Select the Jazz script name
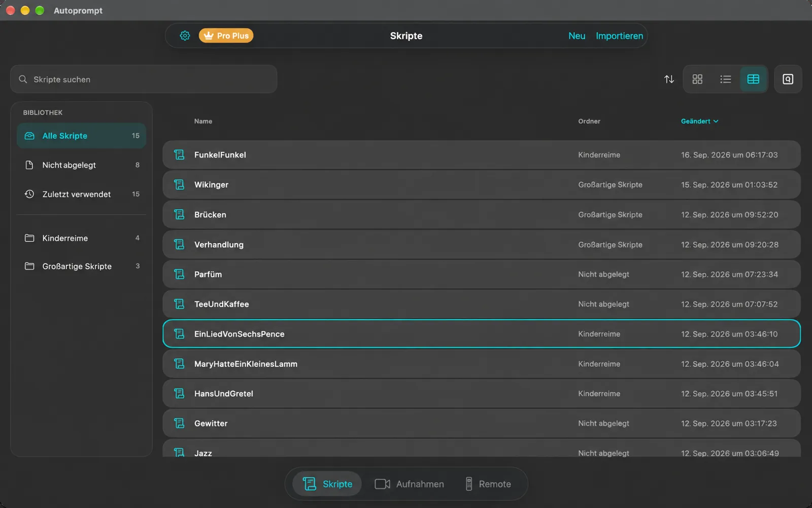 pyautogui.click(x=203, y=453)
